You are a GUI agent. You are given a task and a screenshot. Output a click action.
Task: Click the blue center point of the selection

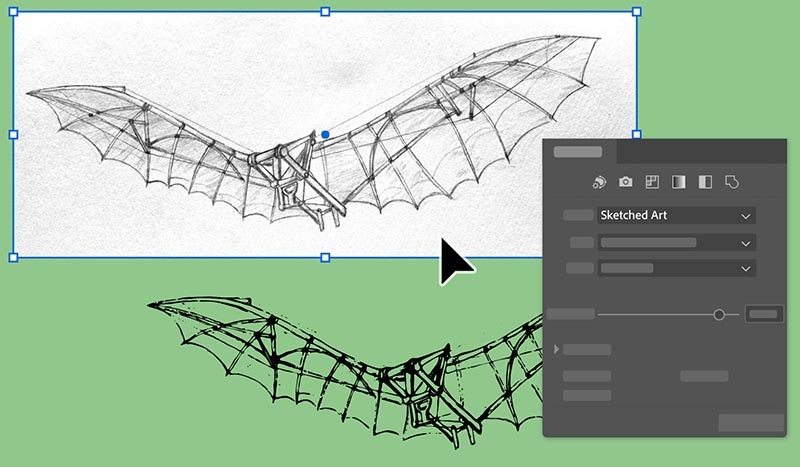[325, 135]
